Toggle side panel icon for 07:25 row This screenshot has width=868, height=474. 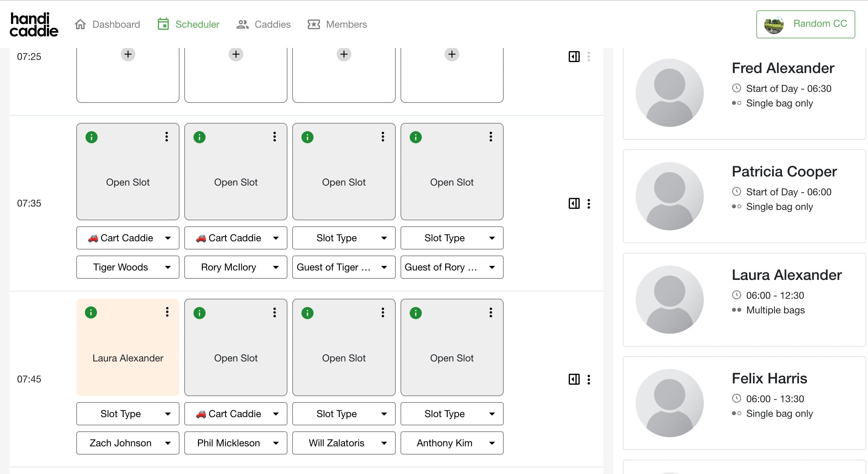click(574, 57)
